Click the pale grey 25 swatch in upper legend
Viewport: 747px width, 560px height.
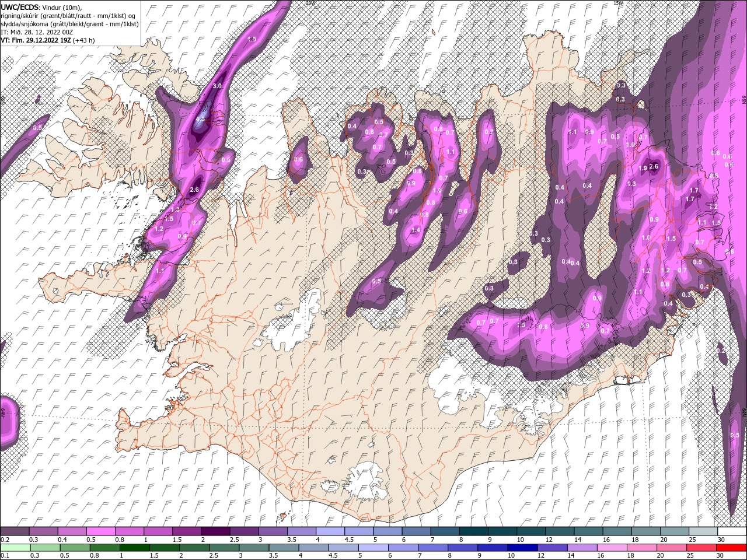tap(703, 532)
